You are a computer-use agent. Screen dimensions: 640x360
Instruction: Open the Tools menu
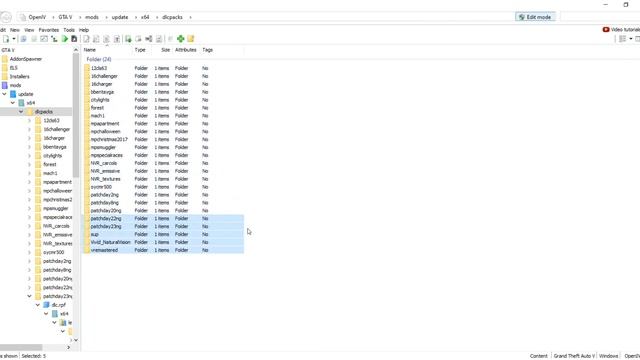[x=69, y=30]
